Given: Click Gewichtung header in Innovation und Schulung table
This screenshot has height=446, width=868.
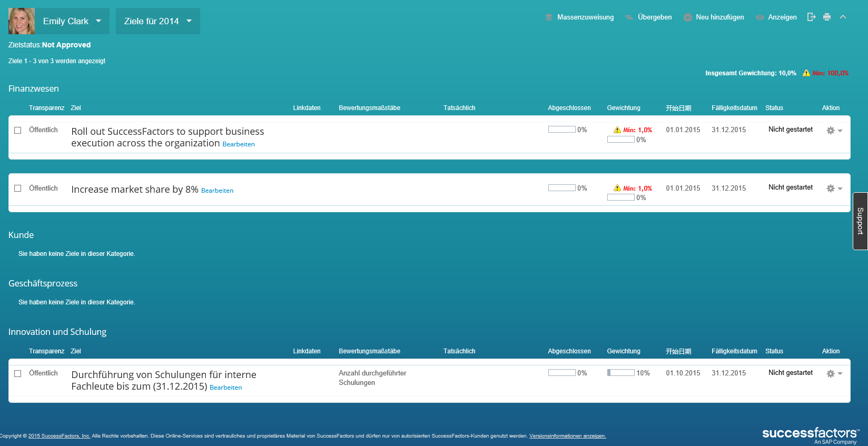Looking at the screenshot, I should pos(624,351).
